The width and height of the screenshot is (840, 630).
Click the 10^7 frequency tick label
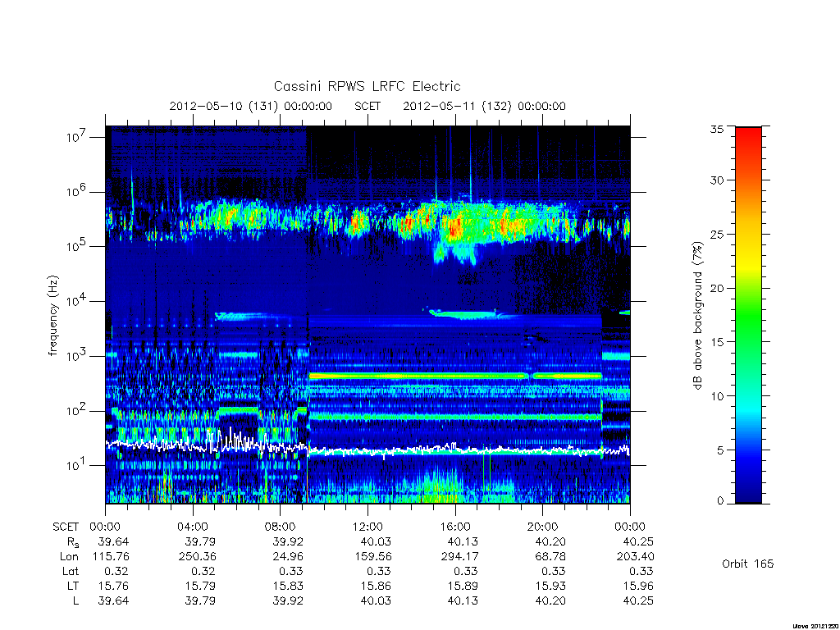pyautogui.click(x=78, y=136)
